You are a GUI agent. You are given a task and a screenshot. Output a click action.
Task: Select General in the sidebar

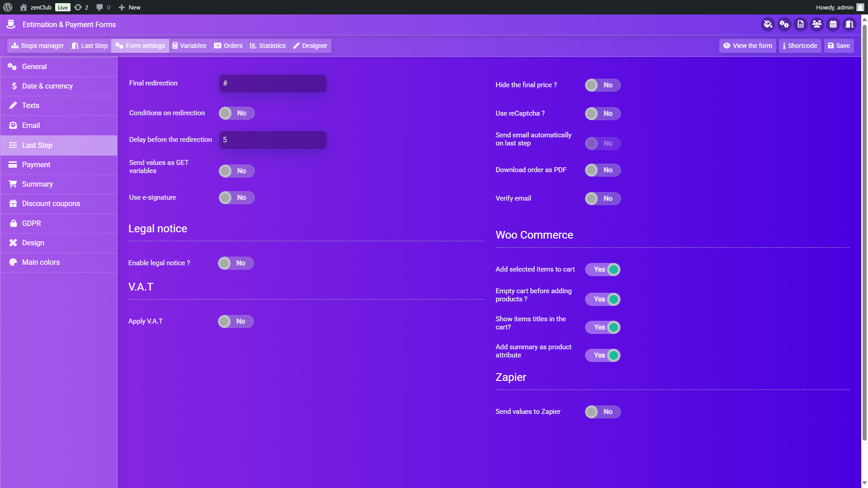(59, 67)
